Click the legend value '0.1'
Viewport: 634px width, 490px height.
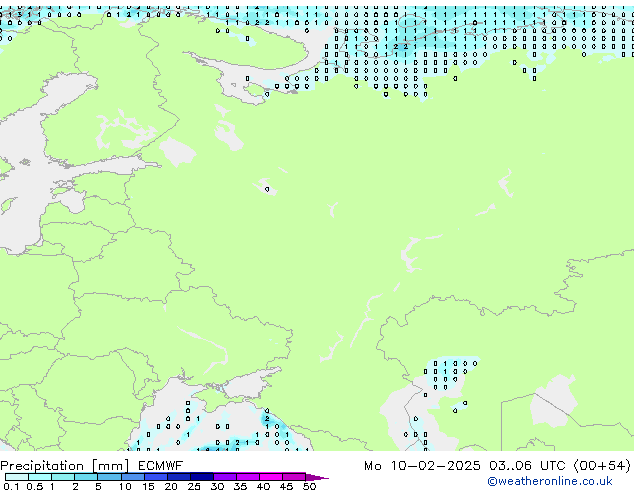(x=11, y=486)
